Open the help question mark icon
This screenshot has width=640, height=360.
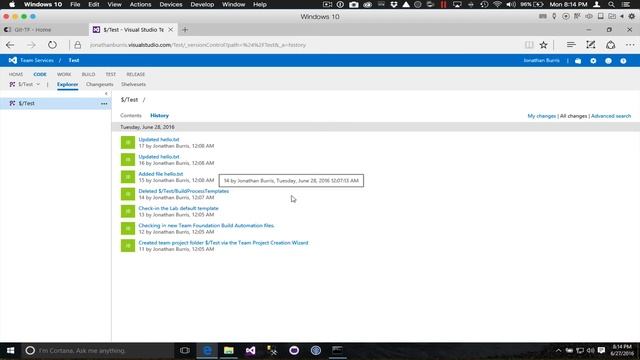tap(623, 61)
